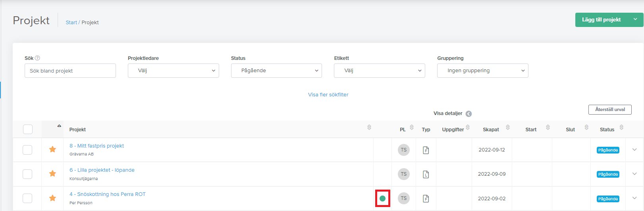This screenshot has height=211, width=644.
Task: Check the box for Mitt fastpris projekt
Action: pyautogui.click(x=27, y=150)
